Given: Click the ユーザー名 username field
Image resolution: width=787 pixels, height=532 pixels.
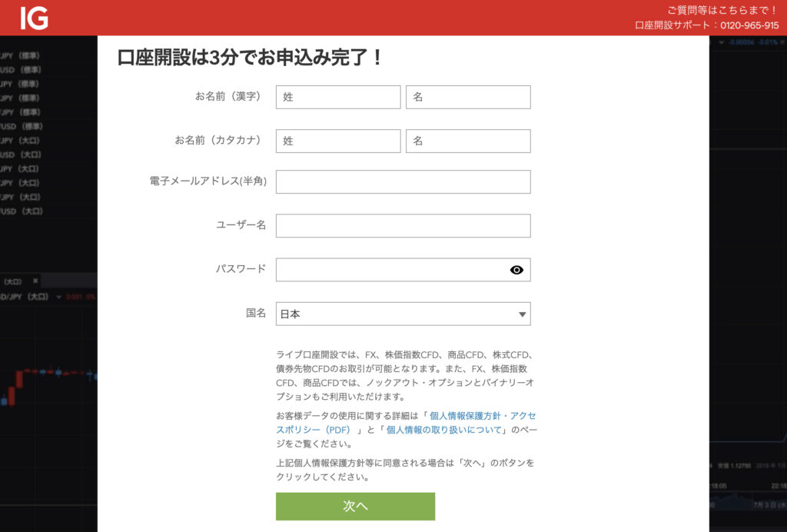Looking at the screenshot, I should [x=403, y=226].
